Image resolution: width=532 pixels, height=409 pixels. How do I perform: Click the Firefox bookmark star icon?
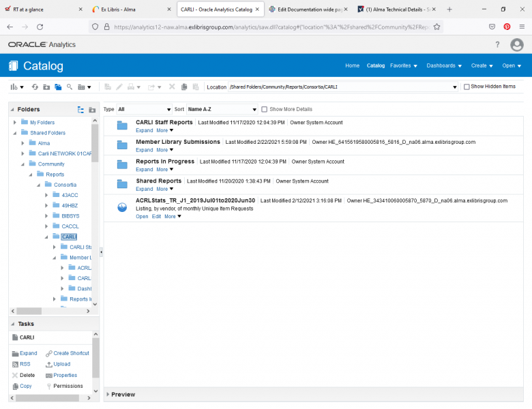437,27
